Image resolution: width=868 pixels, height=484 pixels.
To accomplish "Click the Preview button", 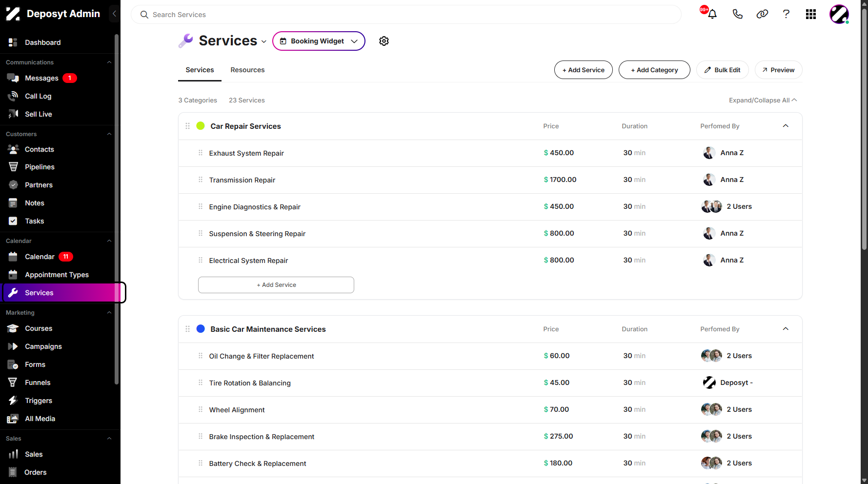I will 778,70.
